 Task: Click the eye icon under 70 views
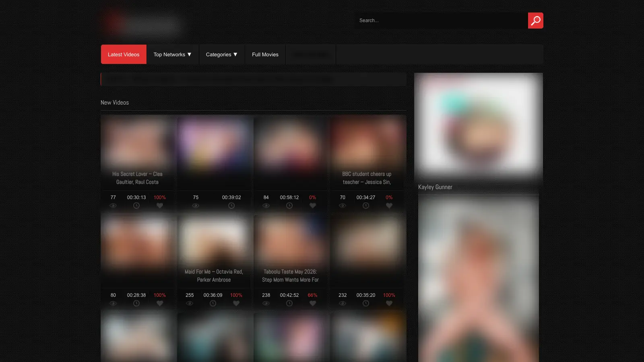[343, 206]
